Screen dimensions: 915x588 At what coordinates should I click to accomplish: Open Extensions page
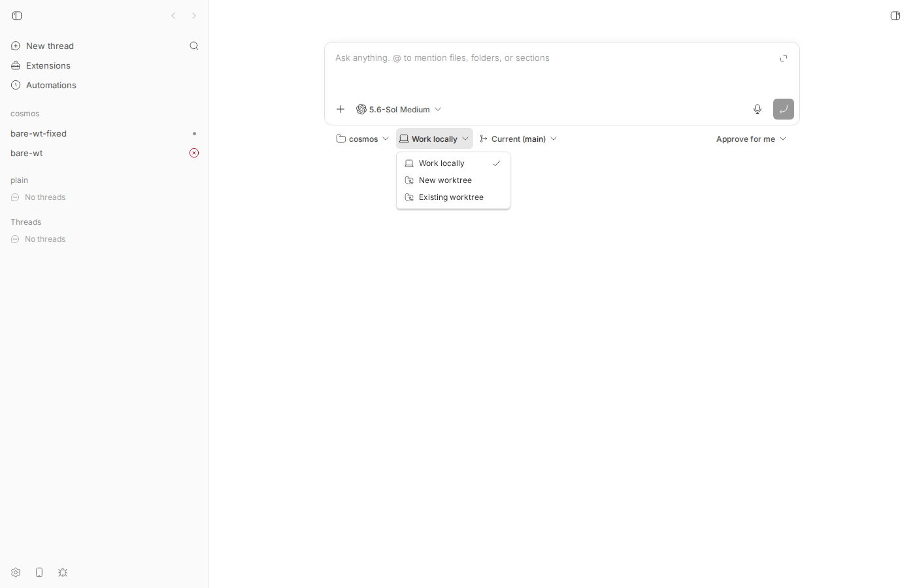[41, 65]
